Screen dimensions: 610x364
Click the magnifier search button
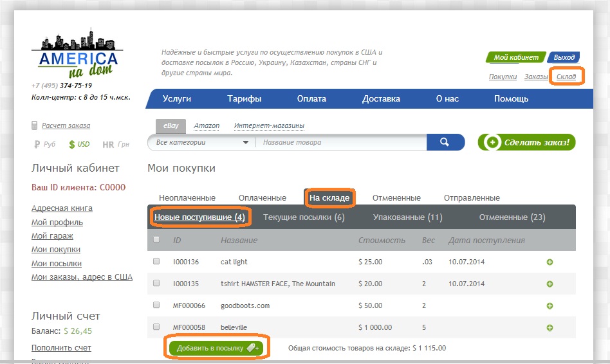pos(445,142)
